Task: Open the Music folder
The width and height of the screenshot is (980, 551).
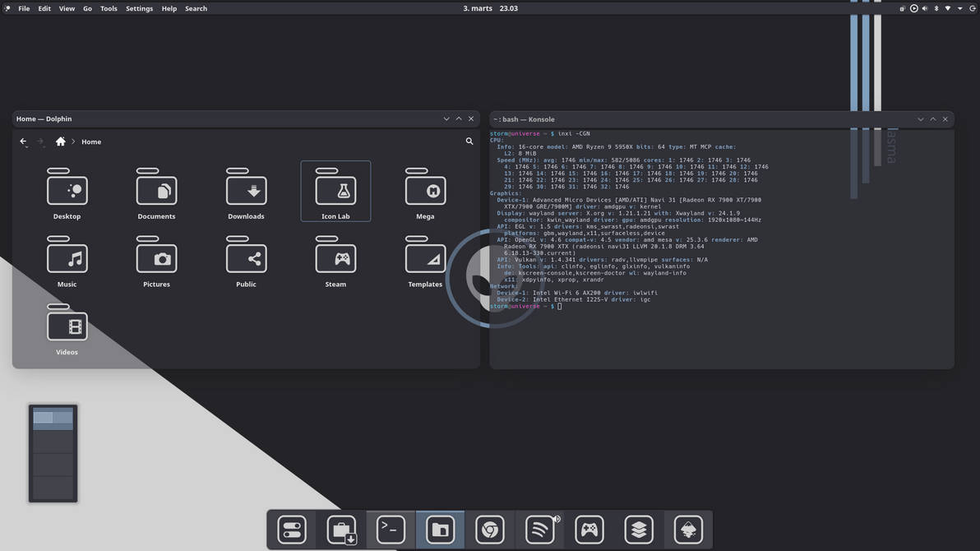Action: point(67,260)
